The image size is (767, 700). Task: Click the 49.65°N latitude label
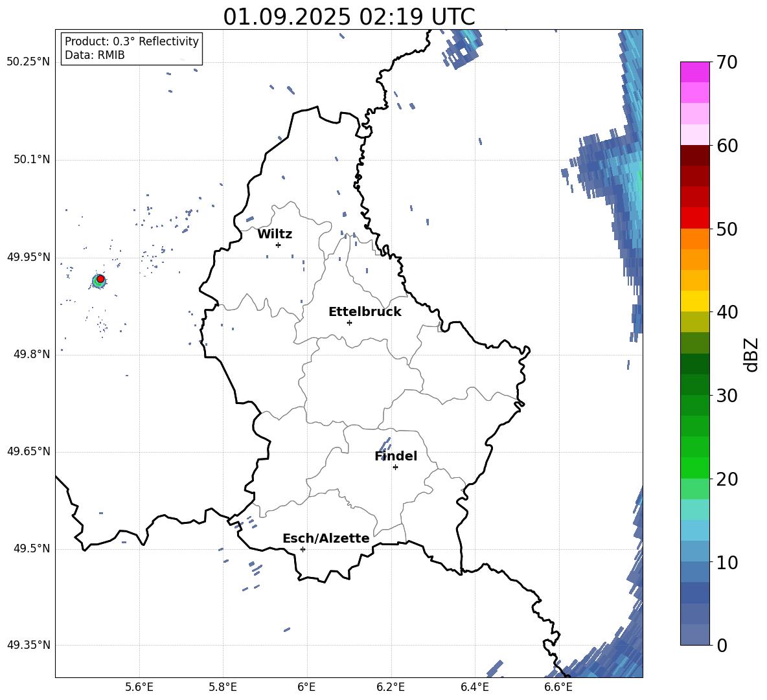coord(29,451)
